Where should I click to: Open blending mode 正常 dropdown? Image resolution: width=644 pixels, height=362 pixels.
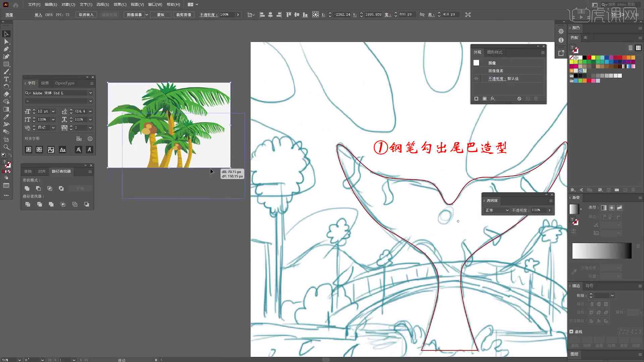(497, 210)
